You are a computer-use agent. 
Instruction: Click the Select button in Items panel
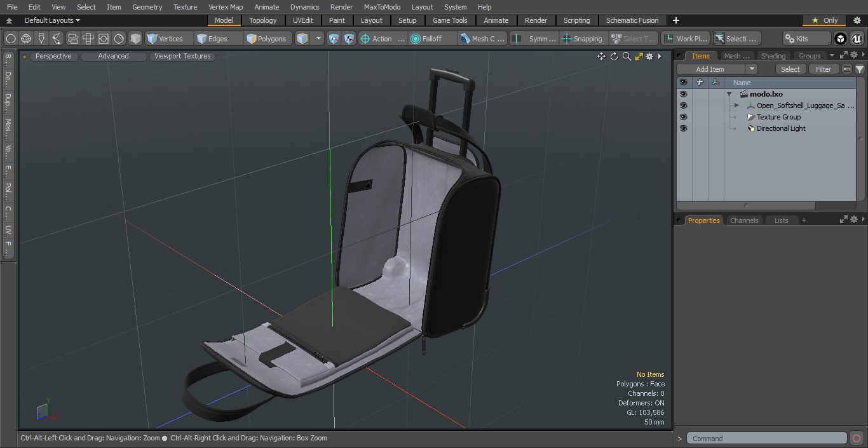click(x=790, y=69)
